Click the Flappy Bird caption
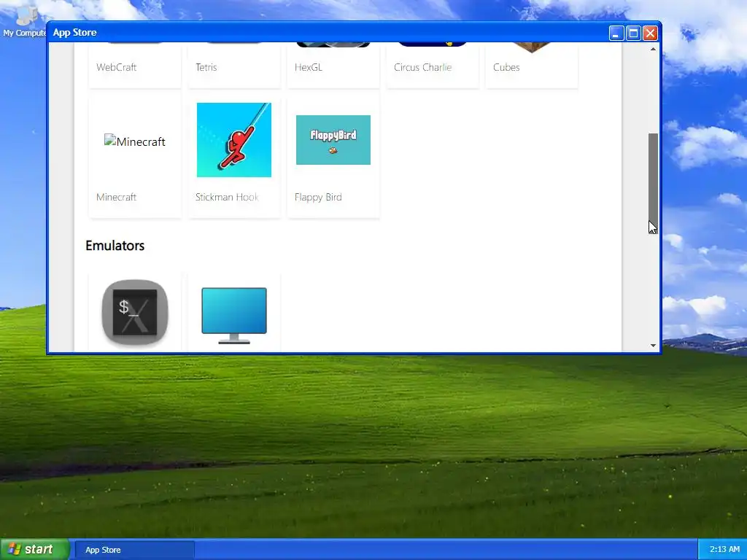This screenshot has width=747, height=560. pos(318,197)
